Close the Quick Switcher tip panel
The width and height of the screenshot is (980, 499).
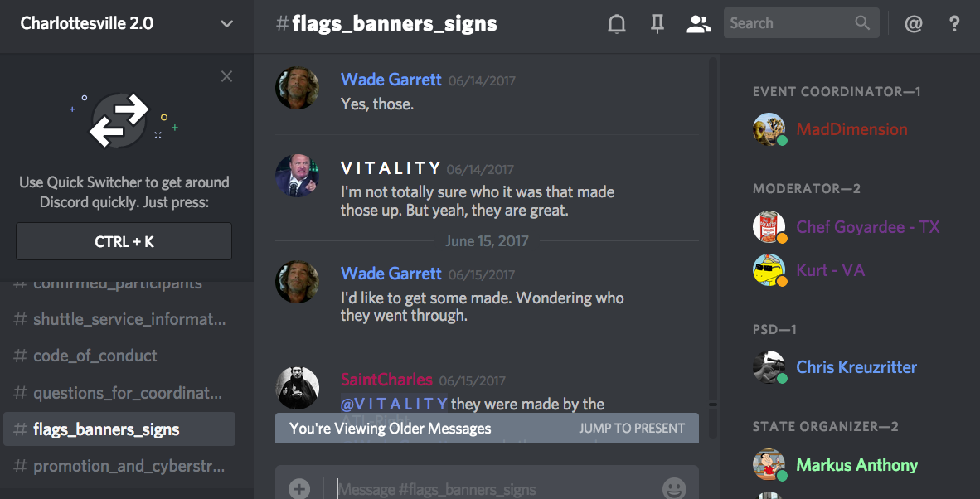click(x=227, y=76)
